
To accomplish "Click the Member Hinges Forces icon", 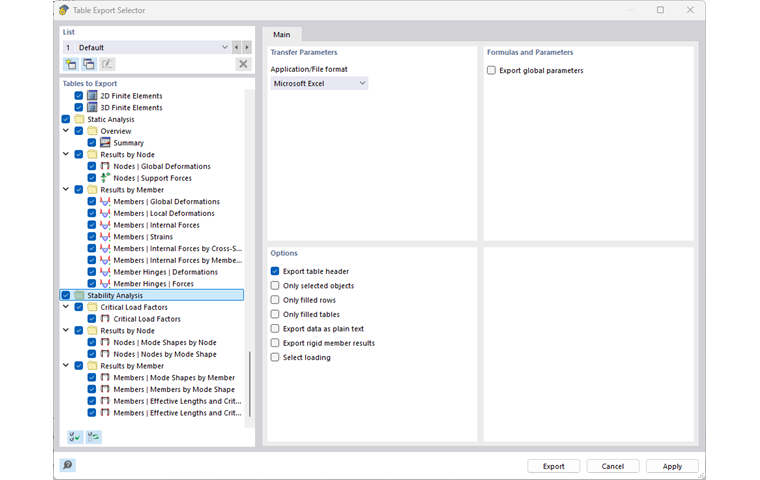I will click(105, 284).
